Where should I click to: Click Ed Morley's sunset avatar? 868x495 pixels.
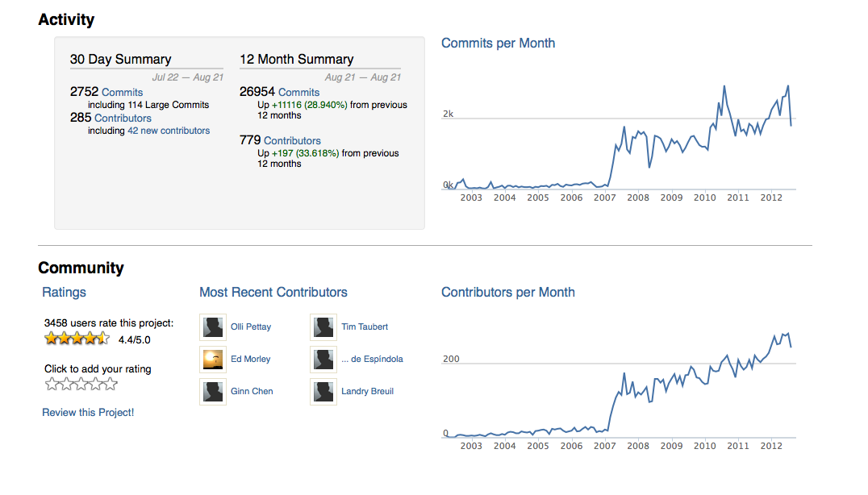(x=213, y=360)
